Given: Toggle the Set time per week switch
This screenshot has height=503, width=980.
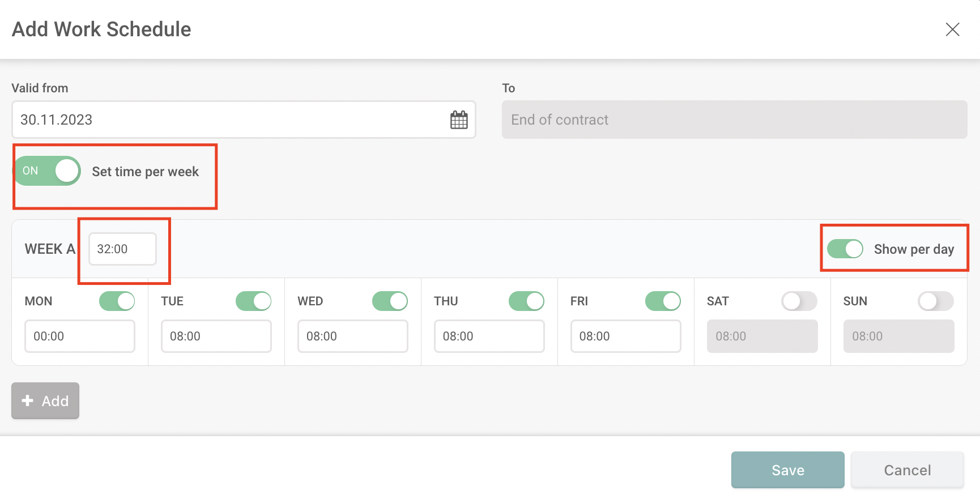Looking at the screenshot, I should [x=48, y=171].
